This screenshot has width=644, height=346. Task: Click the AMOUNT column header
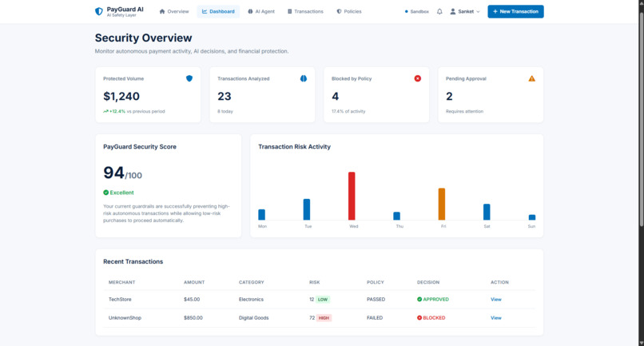coord(194,282)
